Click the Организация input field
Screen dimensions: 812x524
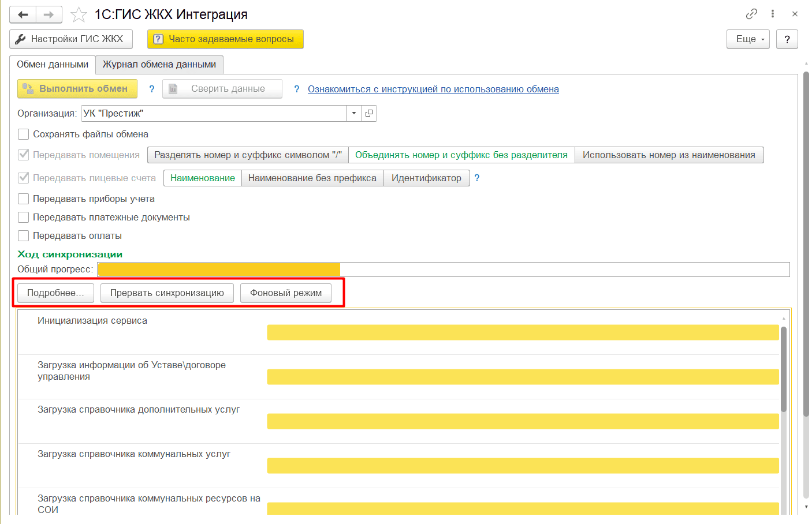pyautogui.click(x=214, y=113)
